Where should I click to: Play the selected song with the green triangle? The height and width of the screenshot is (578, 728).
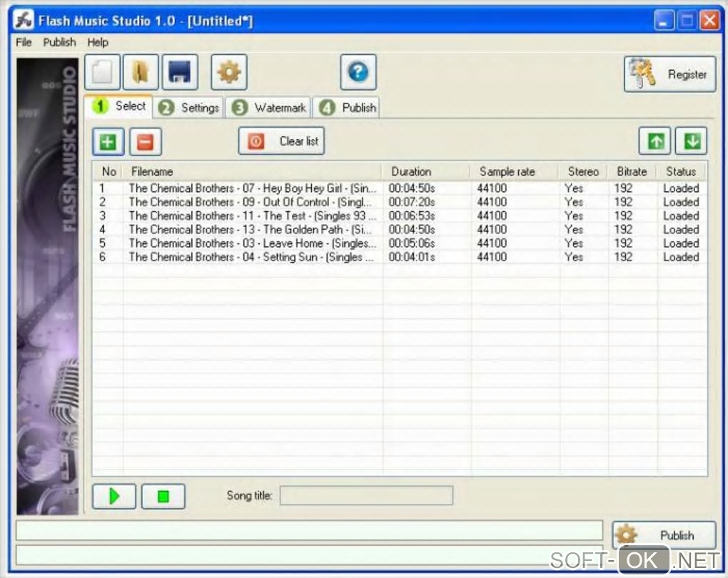point(114,496)
